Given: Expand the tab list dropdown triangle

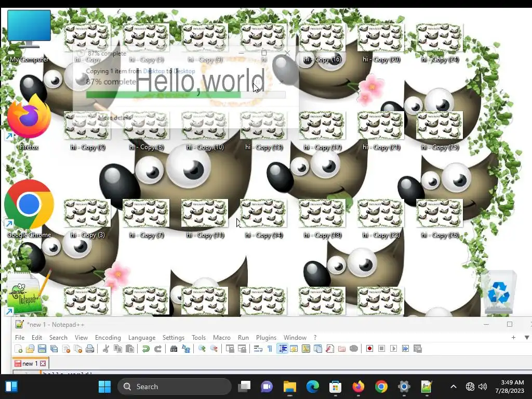Looking at the screenshot, I should point(527,338).
